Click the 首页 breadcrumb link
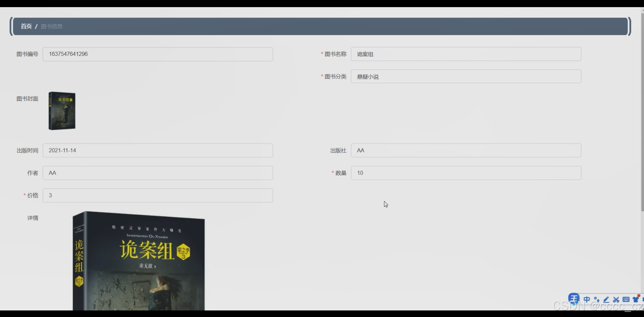644x317 pixels. click(26, 26)
